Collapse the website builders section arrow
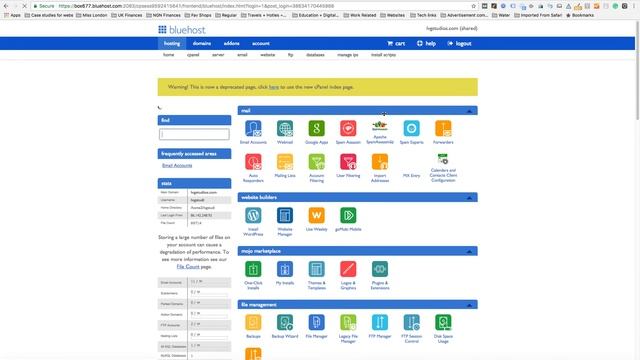The height and width of the screenshot is (360, 640). click(469, 198)
